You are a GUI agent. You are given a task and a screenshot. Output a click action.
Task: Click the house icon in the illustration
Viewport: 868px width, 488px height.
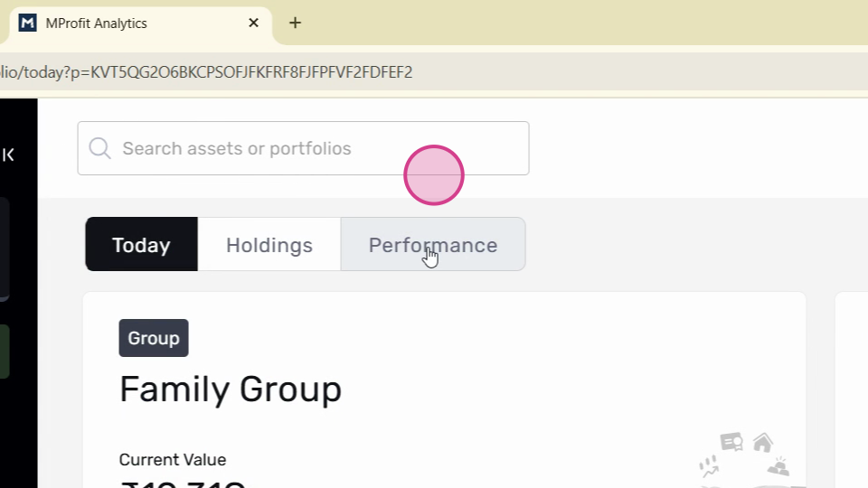tap(763, 443)
